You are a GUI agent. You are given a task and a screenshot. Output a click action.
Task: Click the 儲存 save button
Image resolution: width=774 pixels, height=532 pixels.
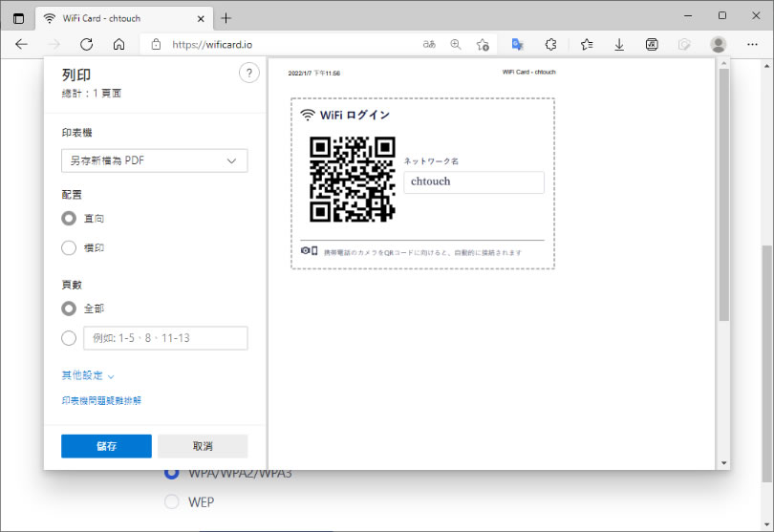tap(106, 446)
